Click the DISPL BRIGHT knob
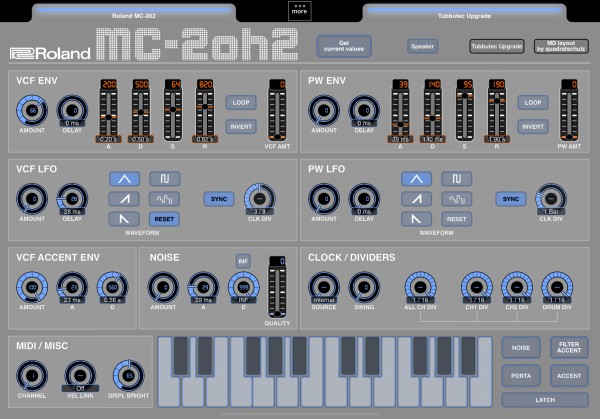The width and height of the screenshot is (600, 419). pyautogui.click(x=129, y=376)
